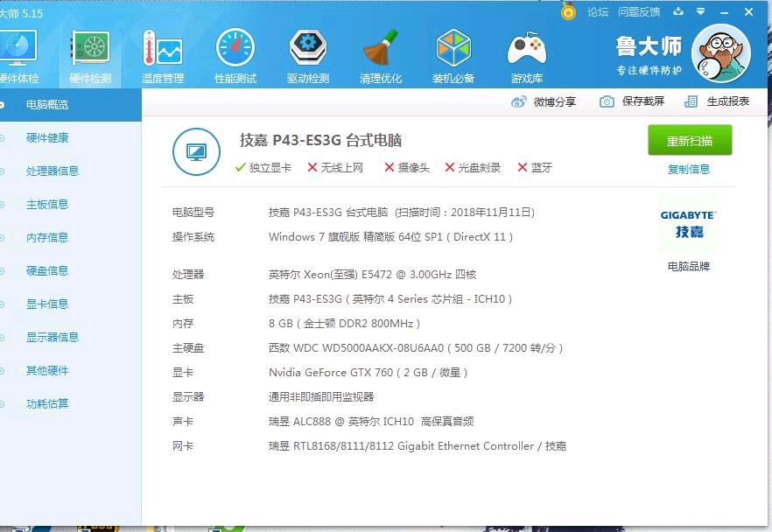The image size is (772, 532).
Task: Select 电脑概览 in sidebar
Action: tap(70, 105)
